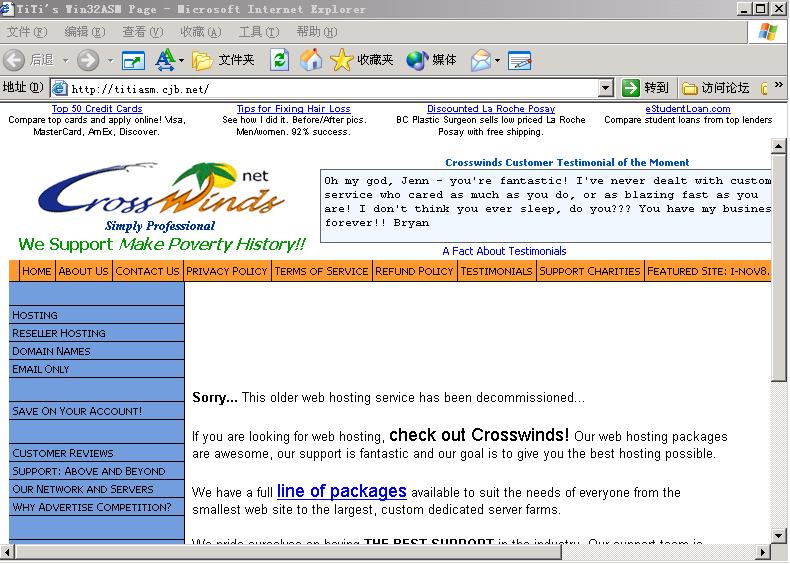Select Hosting in the sidebar
This screenshot has width=790, height=564.
coord(96,315)
